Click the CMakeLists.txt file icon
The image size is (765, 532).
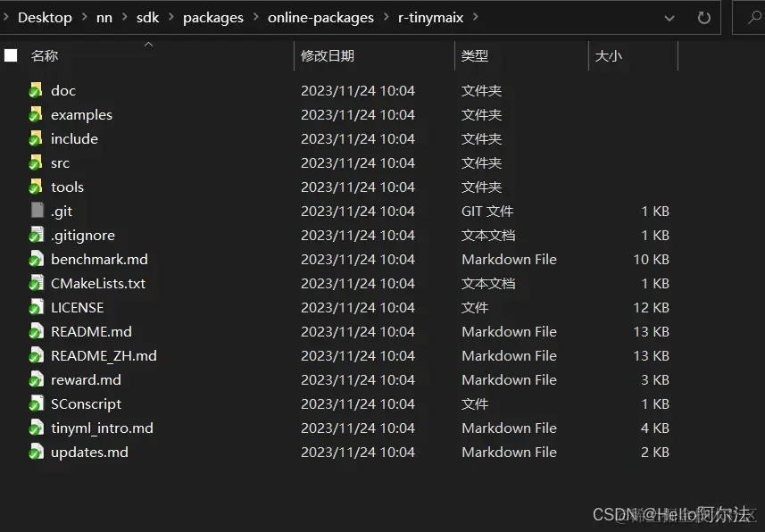point(36,283)
